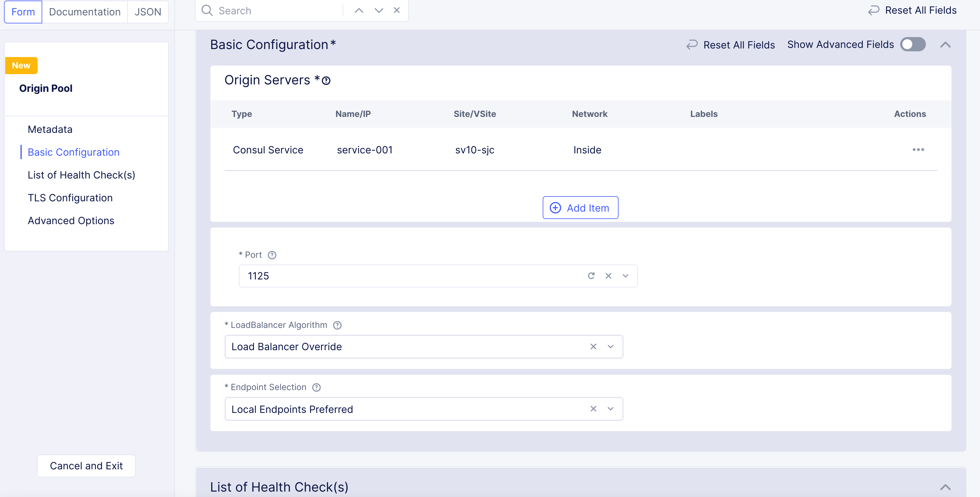Clear the Load Balancer Override selection

[593, 347]
